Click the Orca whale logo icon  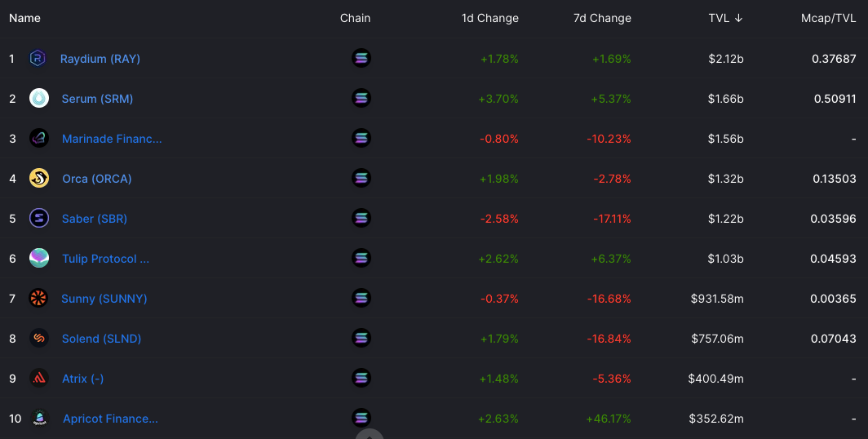(x=39, y=178)
